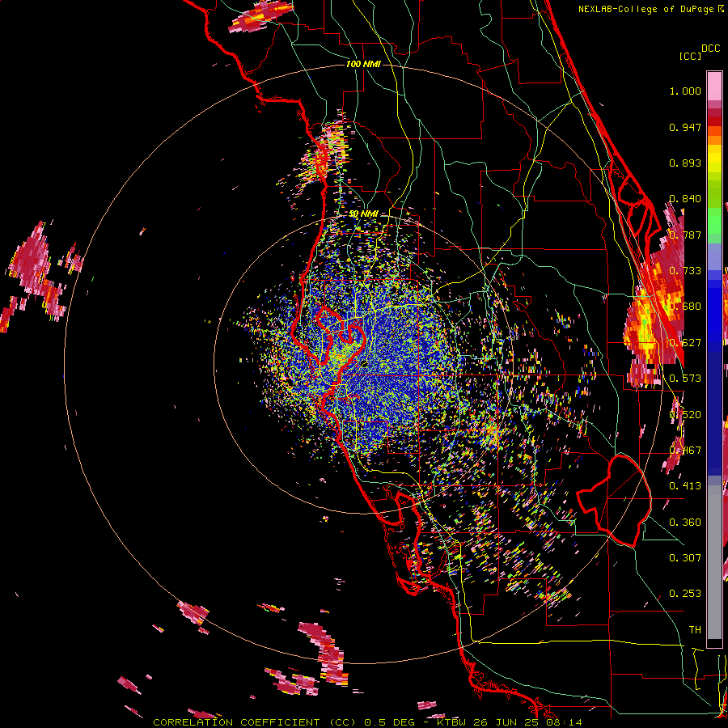Click the 0.253 scale value
The image size is (728, 728).
[685, 594]
